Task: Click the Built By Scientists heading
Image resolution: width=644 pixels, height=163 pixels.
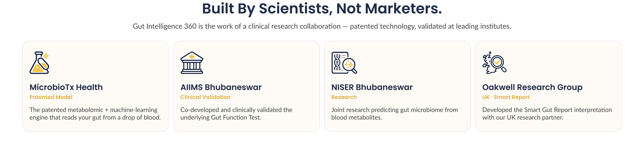Action: (322, 9)
